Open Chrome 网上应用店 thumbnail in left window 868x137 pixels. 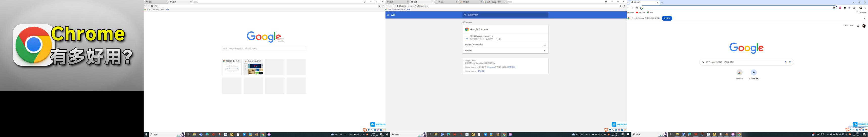coord(253,67)
